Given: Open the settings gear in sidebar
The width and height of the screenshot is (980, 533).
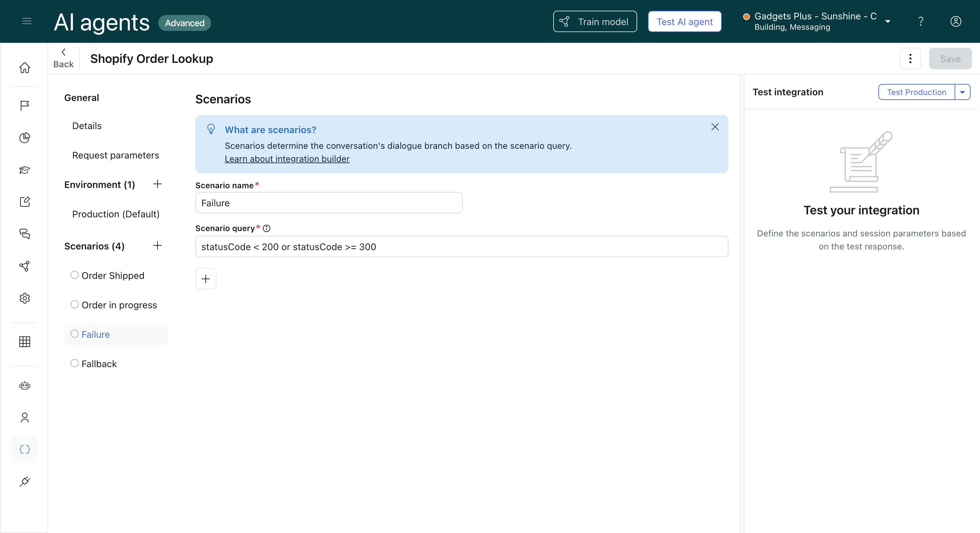Looking at the screenshot, I should click(x=25, y=298).
